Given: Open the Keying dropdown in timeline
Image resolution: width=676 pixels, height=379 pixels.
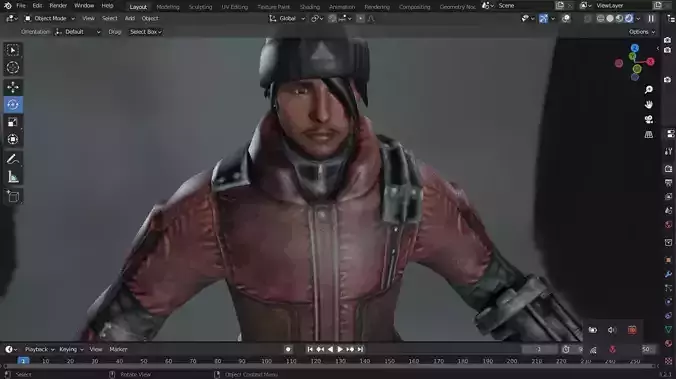Looking at the screenshot, I should tap(71, 349).
